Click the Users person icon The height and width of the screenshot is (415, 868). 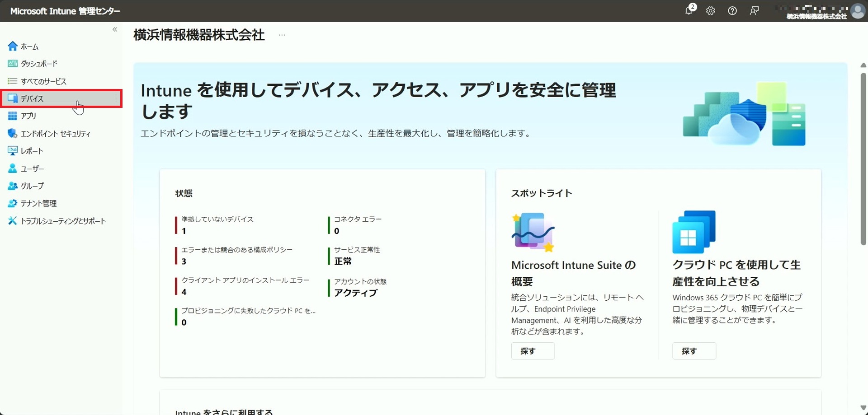point(13,168)
